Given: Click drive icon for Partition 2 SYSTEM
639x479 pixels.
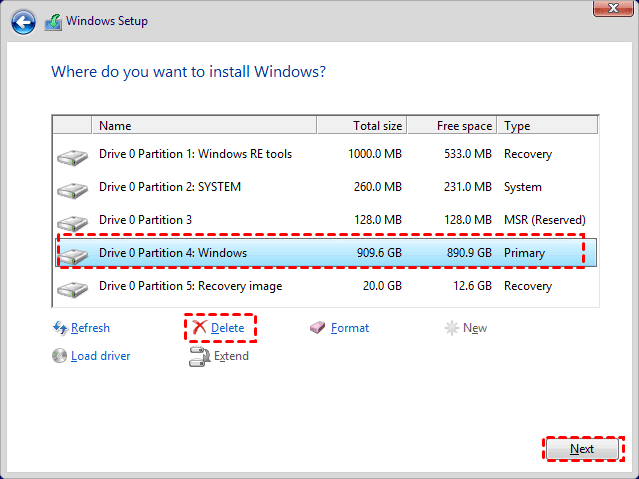Looking at the screenshot, I should [72, 189].
